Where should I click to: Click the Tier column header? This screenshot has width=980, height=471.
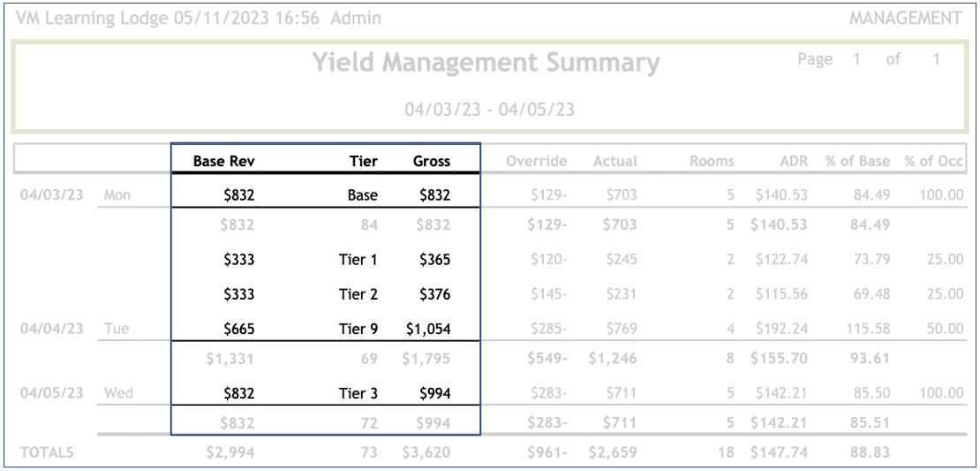(363, 162)
